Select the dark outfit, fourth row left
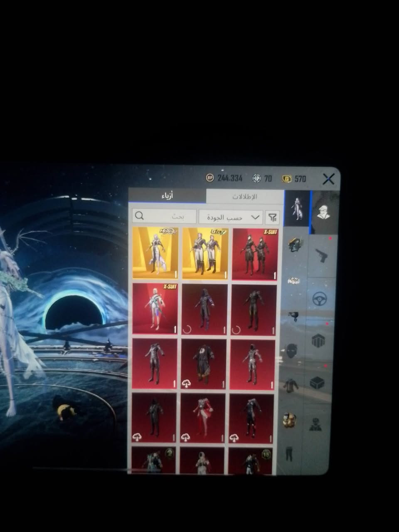This screenshot has width=399, height=532. (154, 418)
